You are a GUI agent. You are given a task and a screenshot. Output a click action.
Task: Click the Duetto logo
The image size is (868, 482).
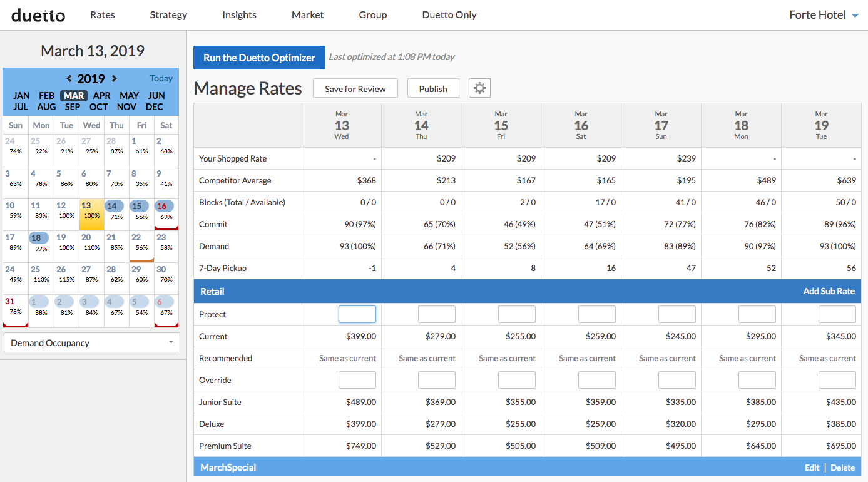(38, 15)
